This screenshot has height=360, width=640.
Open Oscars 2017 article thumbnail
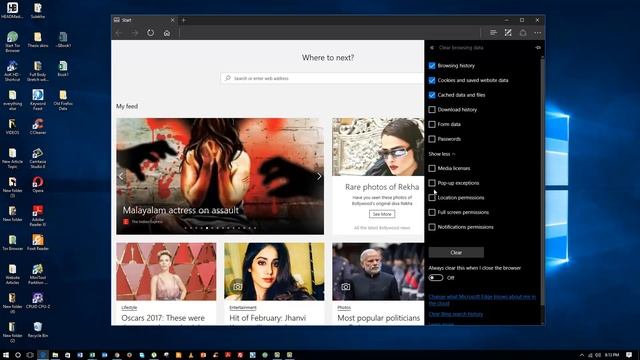[x=166, y=272]
